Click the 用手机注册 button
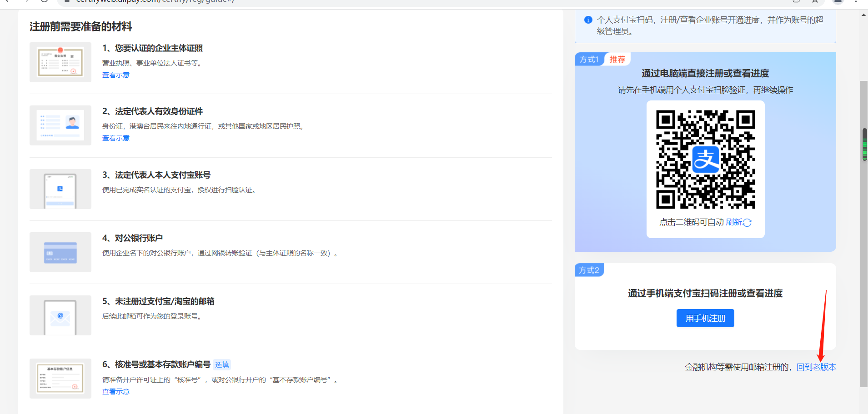868x414 pixels. (x=705, y=318)
